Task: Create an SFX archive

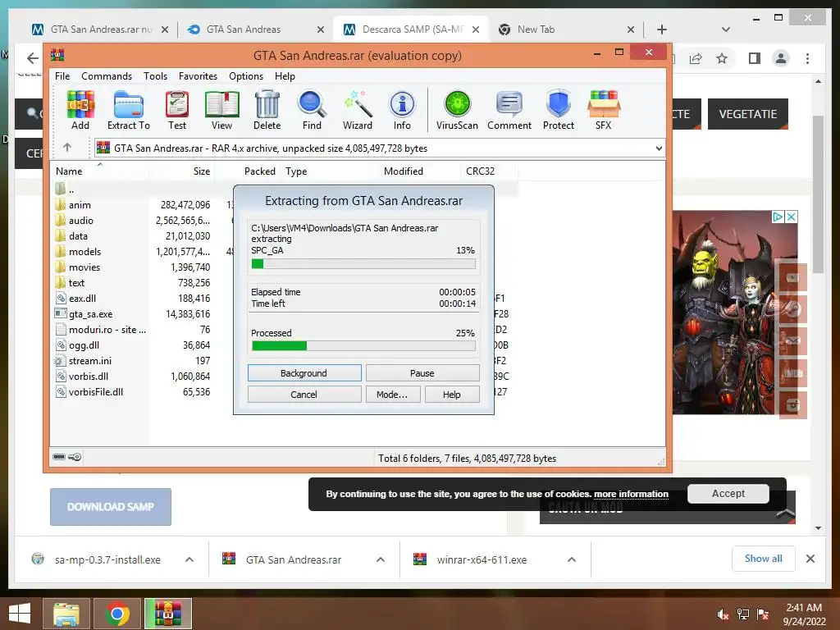Action: point(603,110)
